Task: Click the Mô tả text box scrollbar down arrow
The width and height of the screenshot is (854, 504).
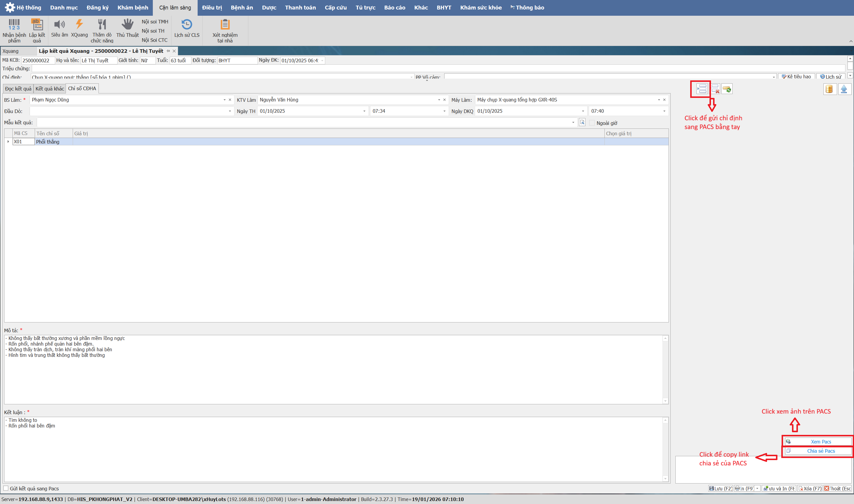Action: tap(665, 401)
